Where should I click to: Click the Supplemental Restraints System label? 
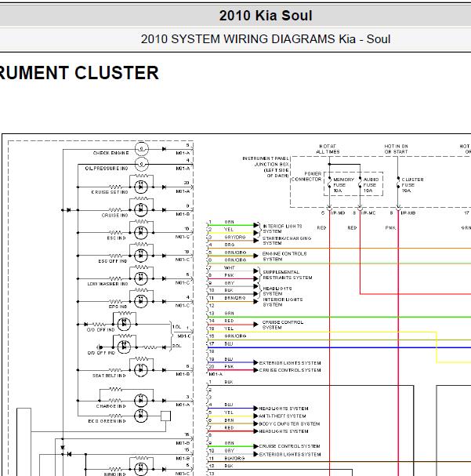[x=287, y=274]
